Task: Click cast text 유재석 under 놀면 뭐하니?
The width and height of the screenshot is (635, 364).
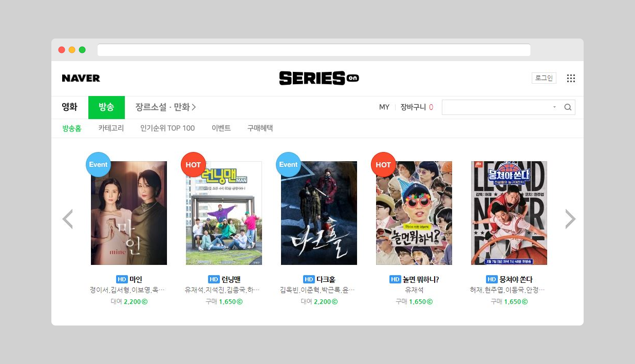Action: [x=414, y=290]
